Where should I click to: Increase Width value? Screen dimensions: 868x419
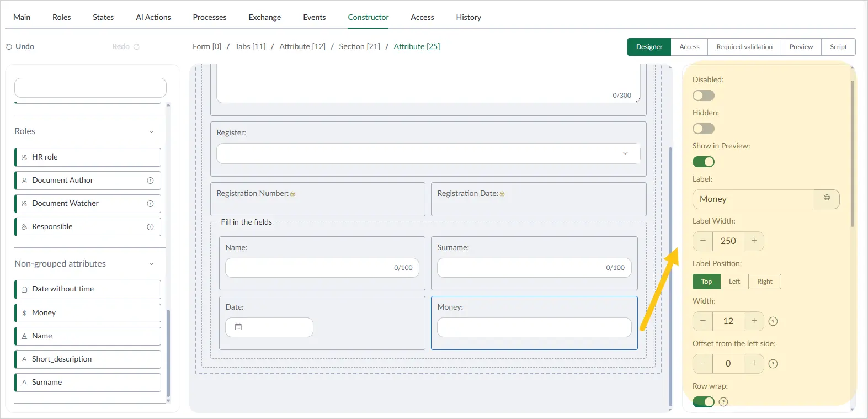click(754, 321)
